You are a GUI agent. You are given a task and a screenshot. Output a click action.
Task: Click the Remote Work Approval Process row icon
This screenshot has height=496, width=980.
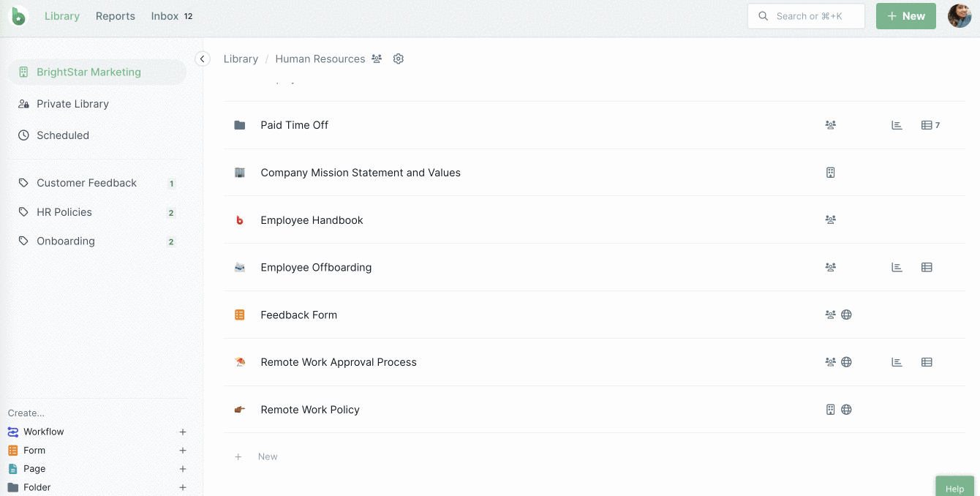pyautogui.click(x=240, y=362)
